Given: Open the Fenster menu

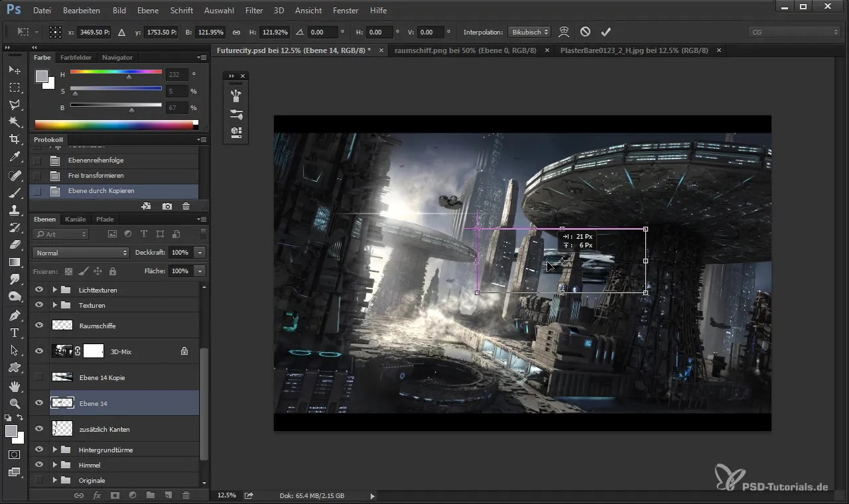Looking at the screenshot, I should pyautogui.click(x=346, y=11).
